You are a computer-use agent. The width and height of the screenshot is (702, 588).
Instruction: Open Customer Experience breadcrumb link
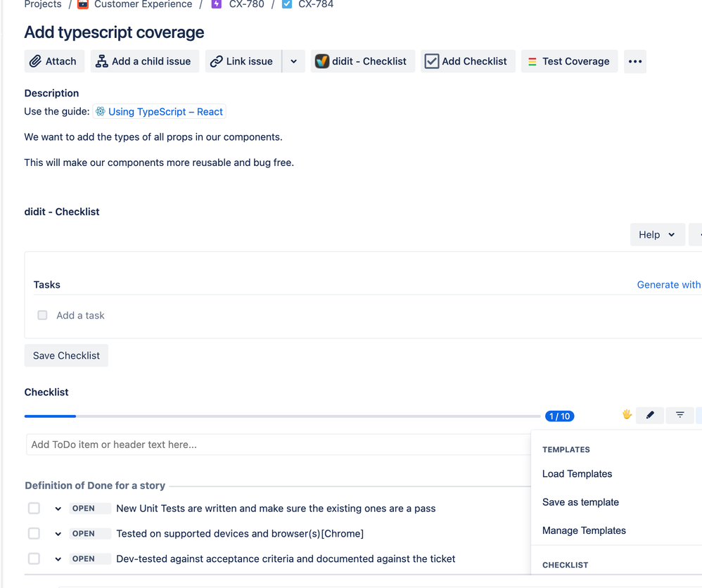[x=143, y=4]
